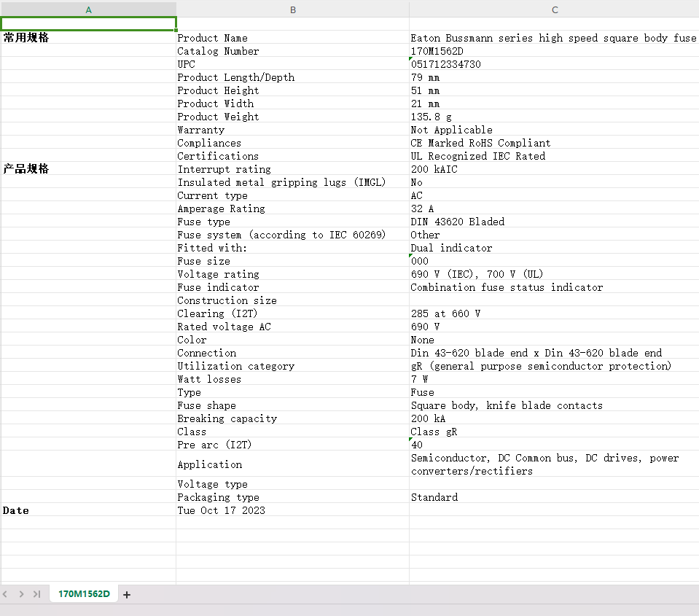Click the 'Class gR' value

pyautogui.click(x=554, y=432)
